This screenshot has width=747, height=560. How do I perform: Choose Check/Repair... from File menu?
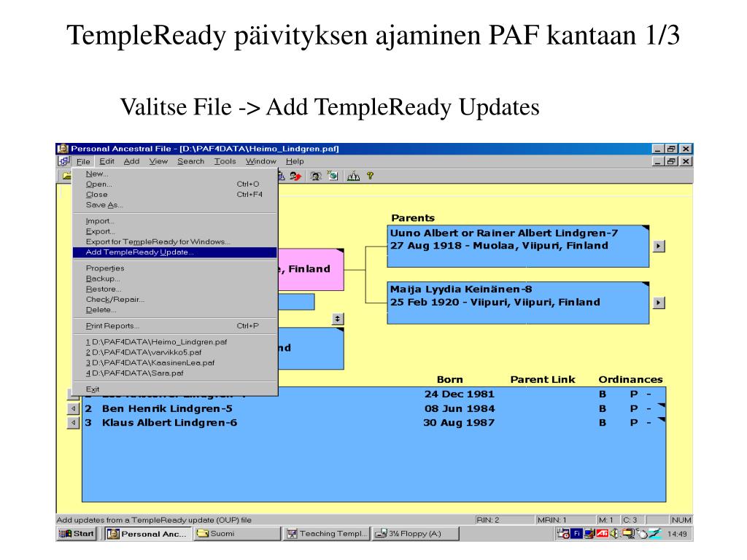coord(175,300)
